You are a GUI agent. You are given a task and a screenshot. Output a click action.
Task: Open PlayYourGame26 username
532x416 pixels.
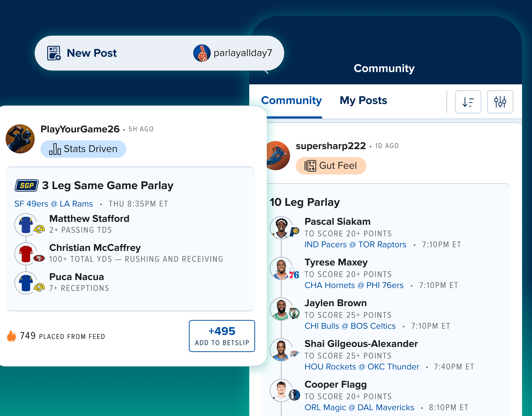(80, 129)
